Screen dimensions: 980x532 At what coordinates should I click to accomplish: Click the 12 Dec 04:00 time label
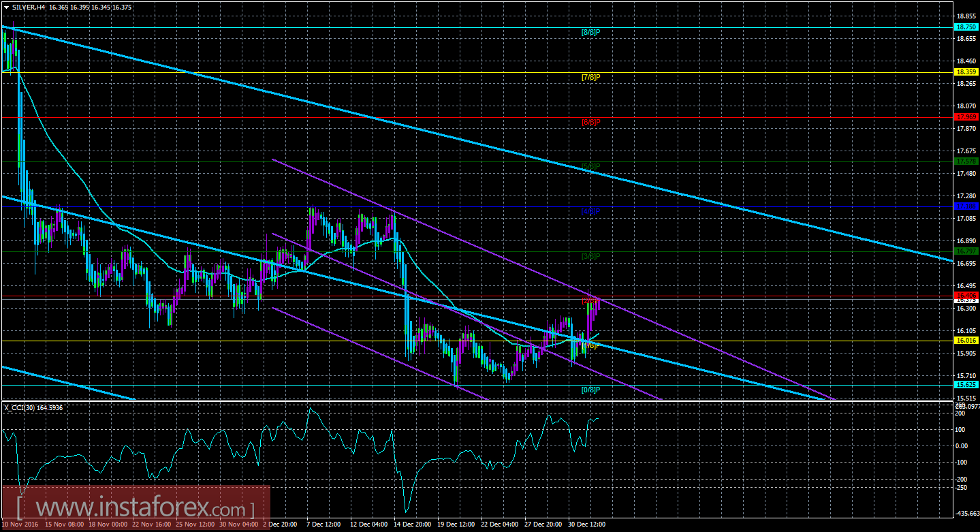(368, 525)
